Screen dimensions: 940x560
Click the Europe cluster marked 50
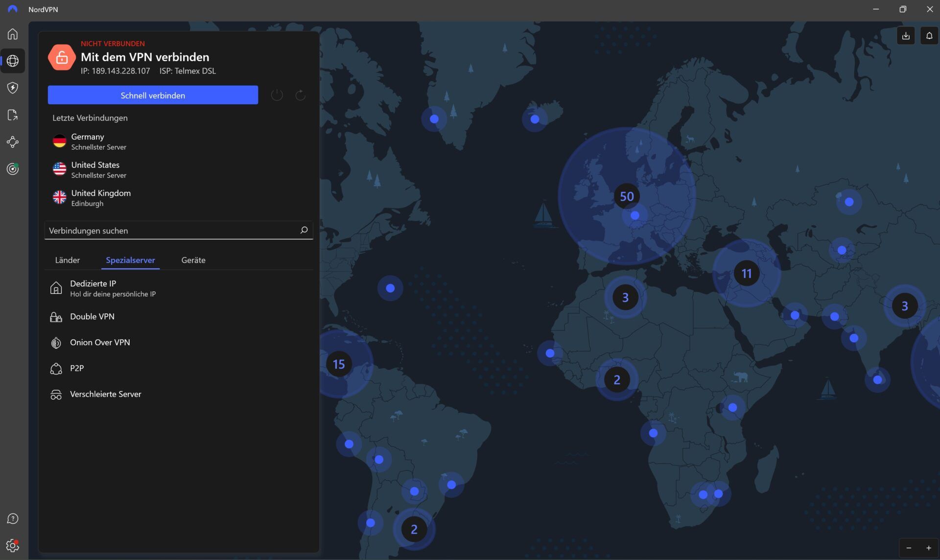(627, 196)
